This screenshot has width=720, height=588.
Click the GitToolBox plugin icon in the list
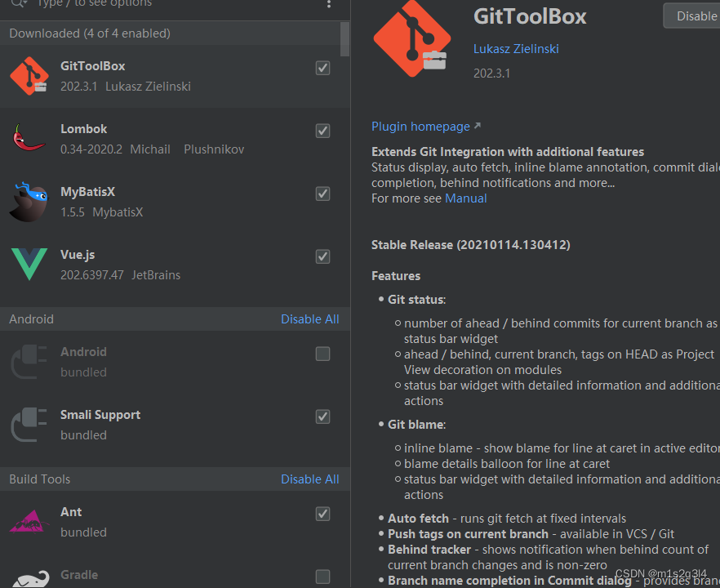tap(29, 75)
